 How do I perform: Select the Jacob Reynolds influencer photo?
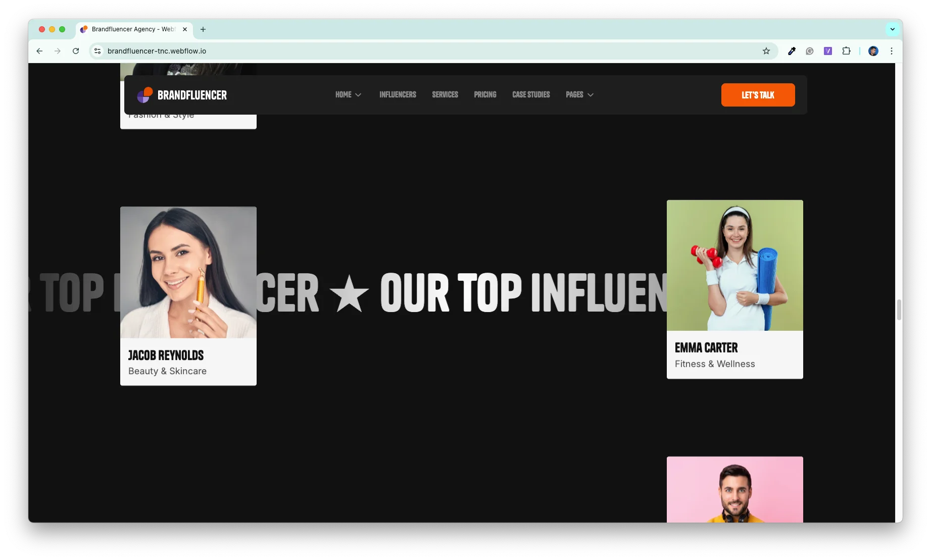188,272
